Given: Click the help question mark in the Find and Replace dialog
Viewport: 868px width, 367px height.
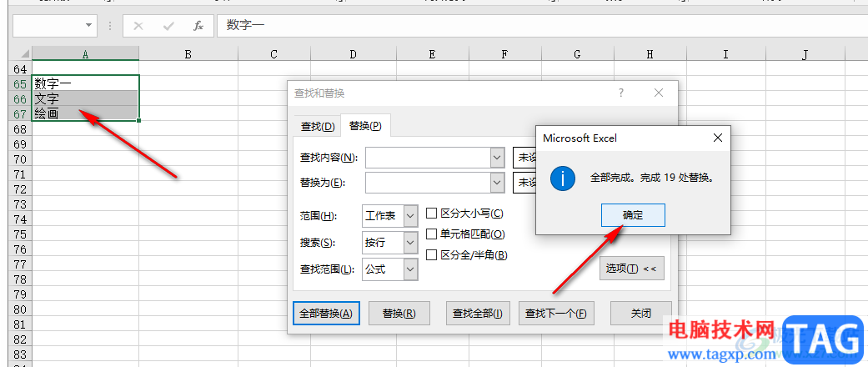Looking at the screenshot, I should click(x=621, y=93).
